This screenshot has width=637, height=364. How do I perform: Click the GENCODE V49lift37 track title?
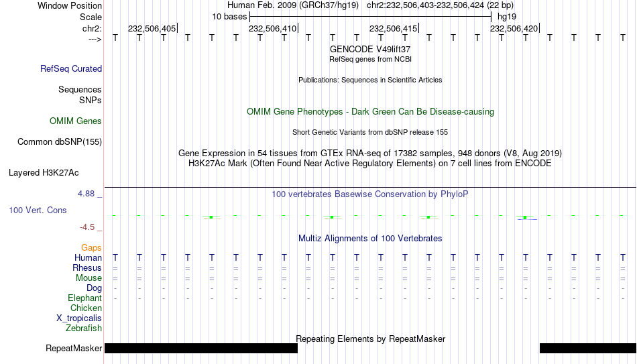coord(370,49)
